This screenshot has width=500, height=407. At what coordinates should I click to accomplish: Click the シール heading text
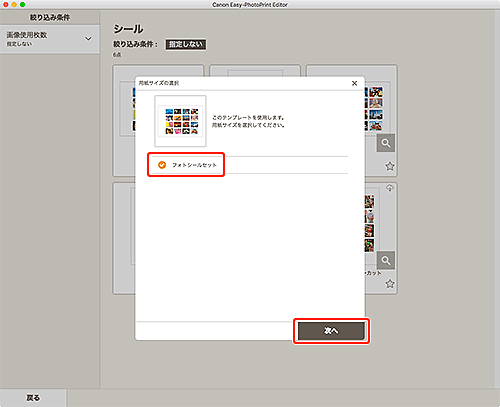point(128,29)
